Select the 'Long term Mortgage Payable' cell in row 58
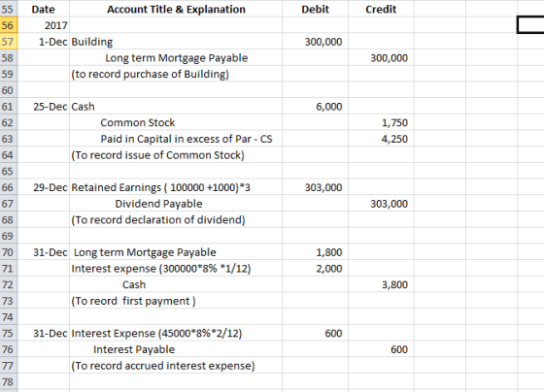The width and height of the screenshot is (544, 392). 176,58
